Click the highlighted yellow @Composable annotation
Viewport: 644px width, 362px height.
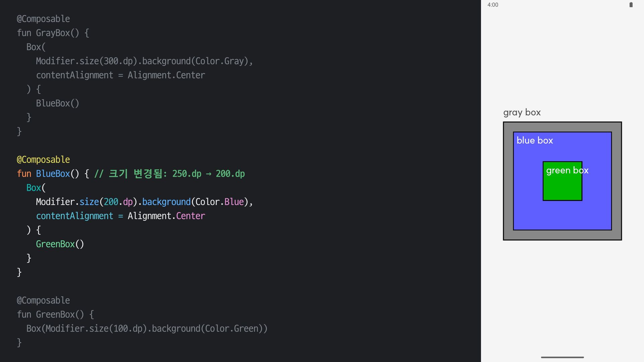point(43,160)
